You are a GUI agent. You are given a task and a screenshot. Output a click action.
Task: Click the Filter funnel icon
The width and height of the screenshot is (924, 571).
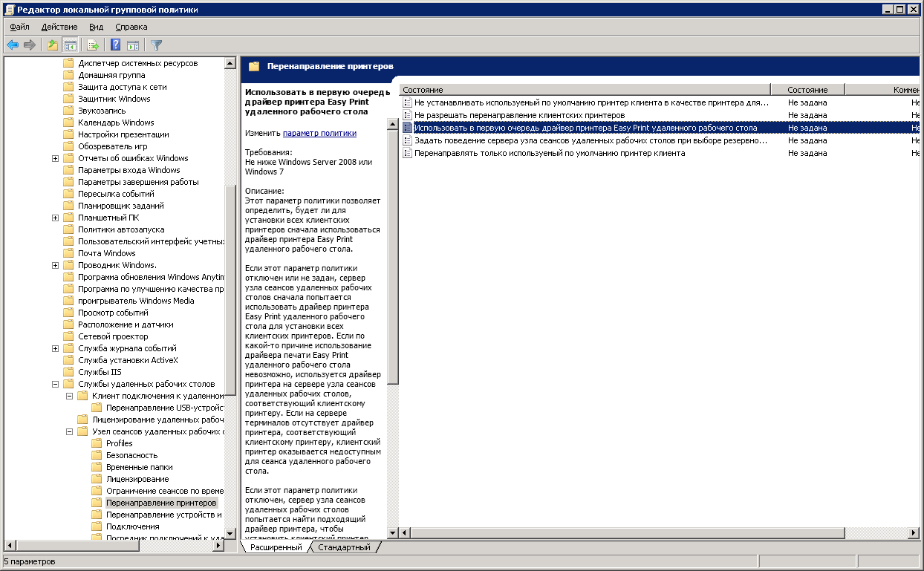pos(156,45)
